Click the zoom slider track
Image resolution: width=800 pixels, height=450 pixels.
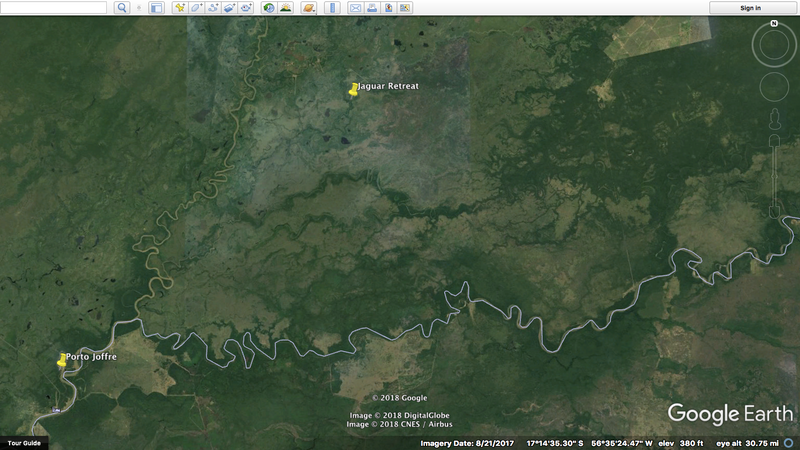coord(774,176)
